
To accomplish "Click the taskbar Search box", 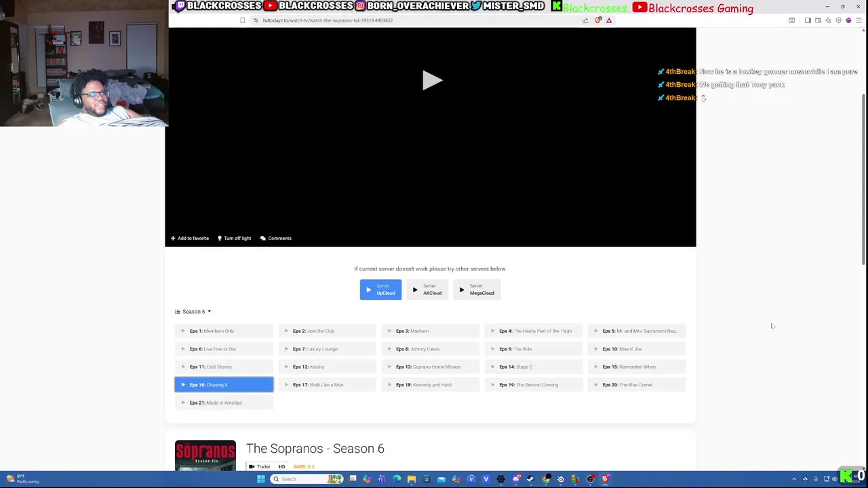I will point(307,479).
